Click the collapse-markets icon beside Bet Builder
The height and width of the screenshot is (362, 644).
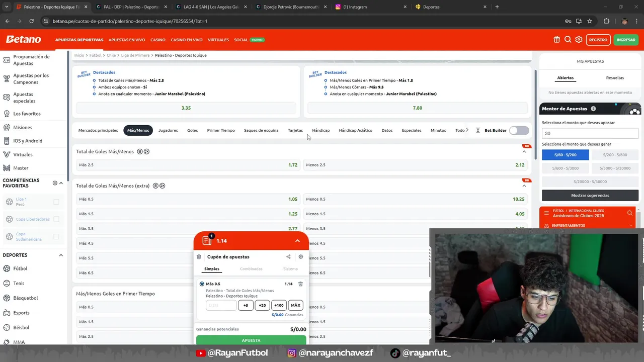(477, 130)
